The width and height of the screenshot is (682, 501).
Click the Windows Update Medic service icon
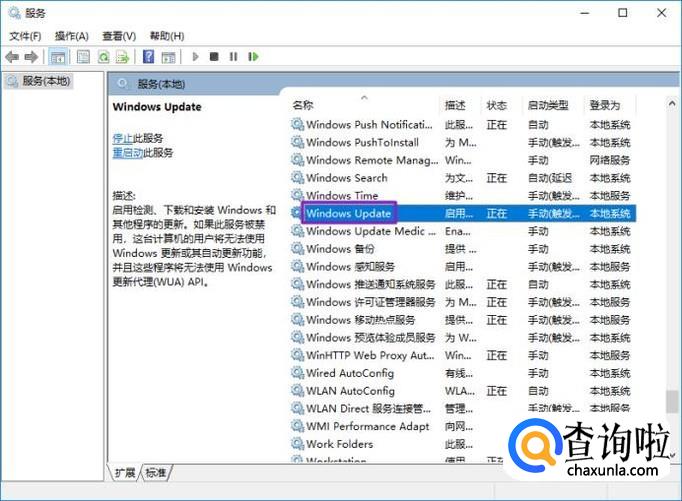[298, 231]
